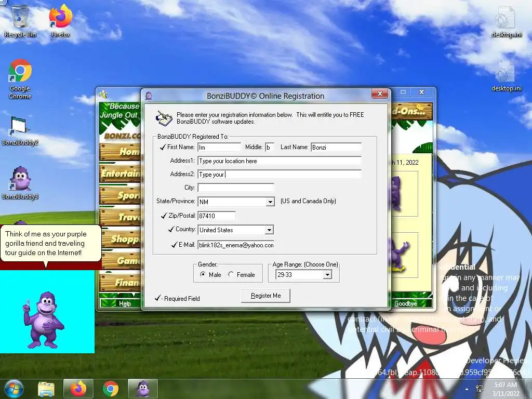Click the Add-Ons banner in Bonzi window

[x=411, y=111]
